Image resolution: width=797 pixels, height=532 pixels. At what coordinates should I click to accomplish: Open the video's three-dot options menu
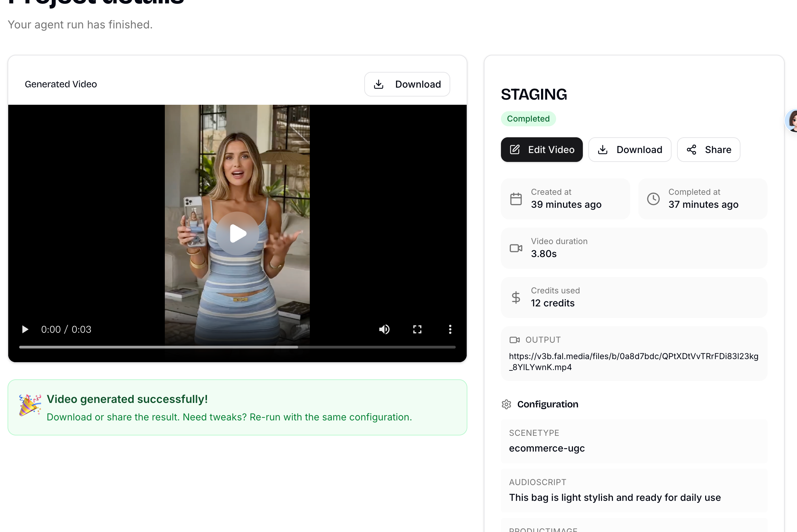450,329
